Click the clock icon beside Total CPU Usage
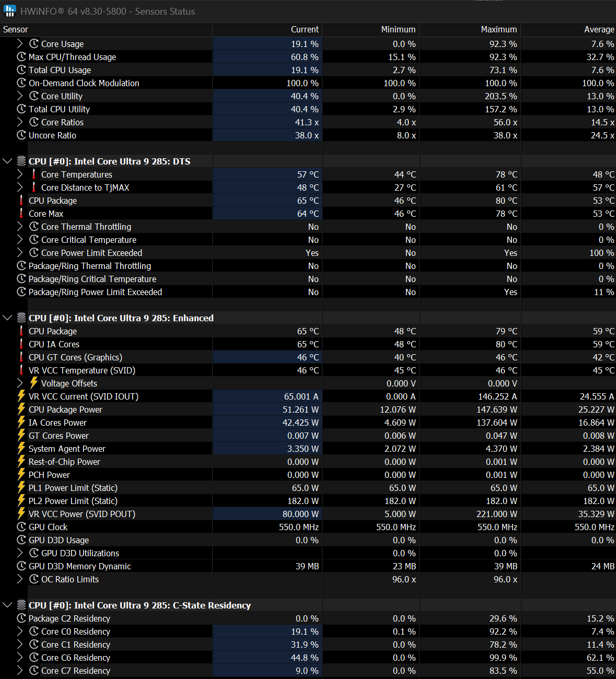This screenshot has width=616, height=679. 21,70
